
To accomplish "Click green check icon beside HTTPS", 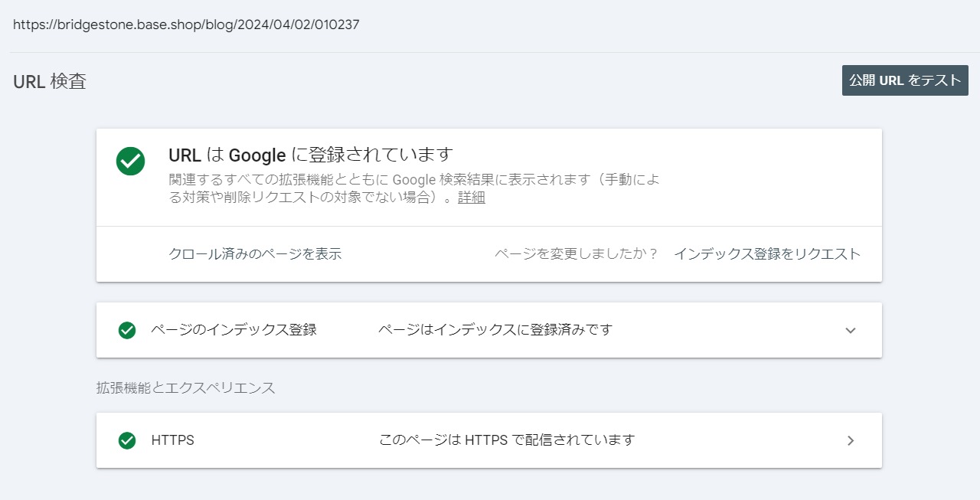I will tap(127, 441).
